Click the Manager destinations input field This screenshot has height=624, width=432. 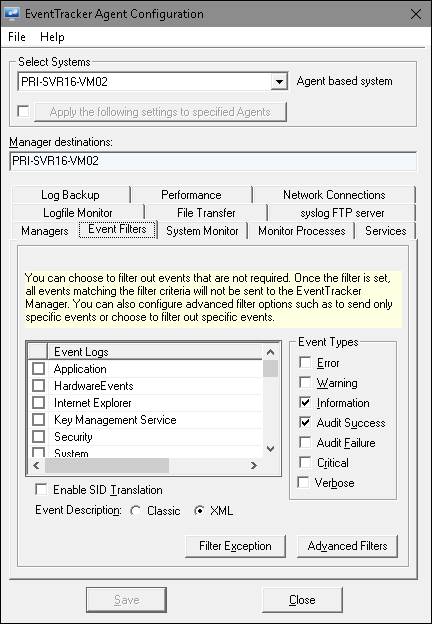pos(213,161)
